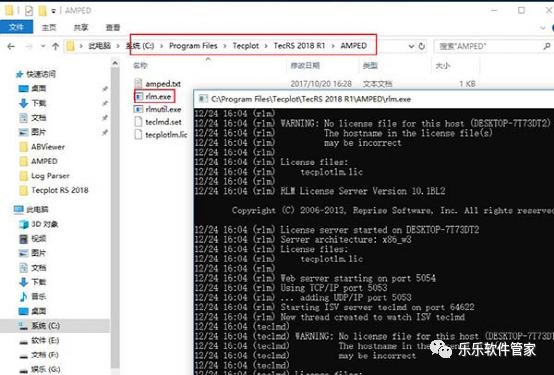Click the tecplotlm.lic file icon

tap(138, 135)
